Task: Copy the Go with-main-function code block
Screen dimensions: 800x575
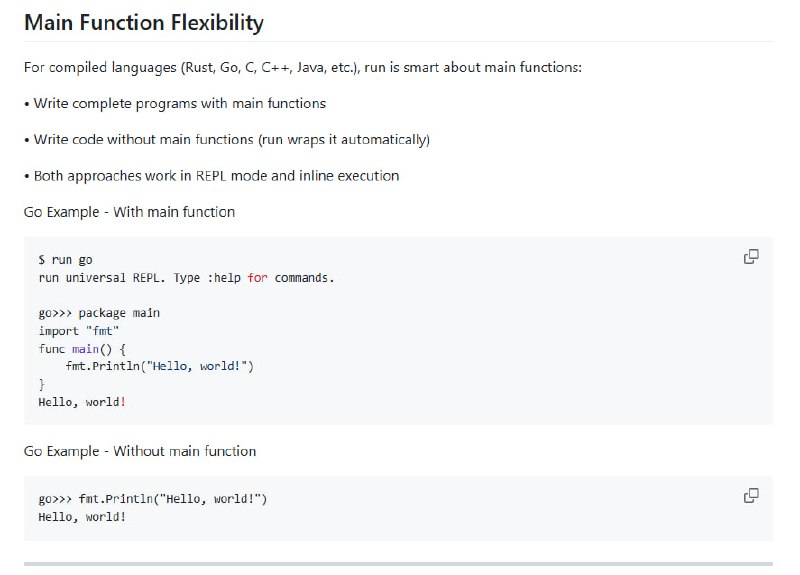Action: coord(751,257)
